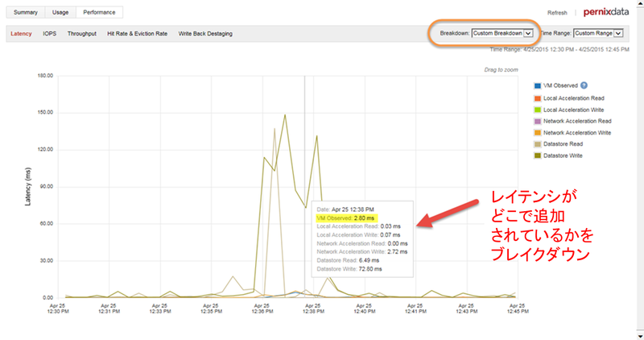
Task: Toggle Datastore Write legend swatch
Action: pos(537,155)
